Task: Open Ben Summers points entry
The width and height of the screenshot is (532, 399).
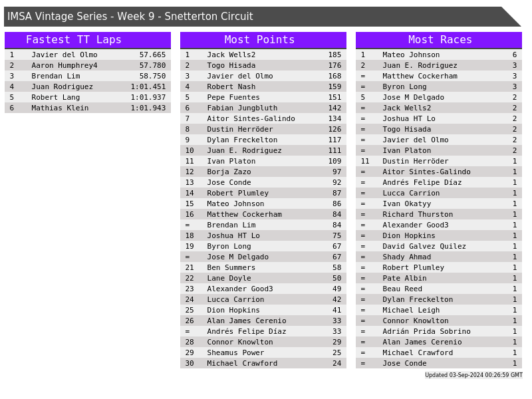Action: (231, 268)
